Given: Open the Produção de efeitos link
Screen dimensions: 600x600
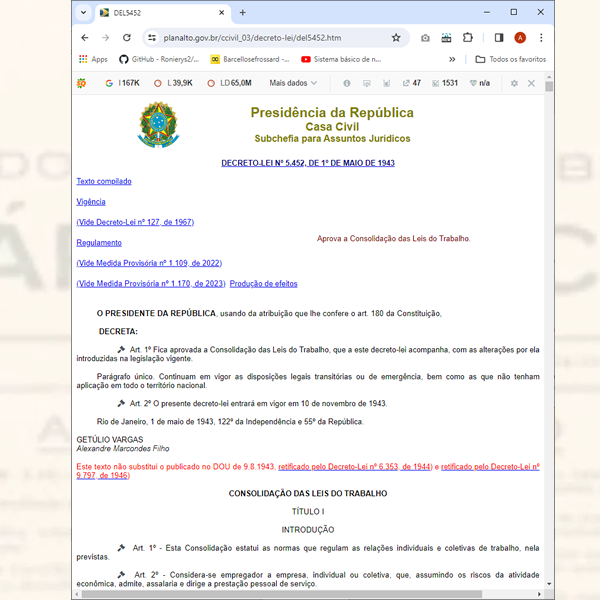Looking at the screenshot, I should (263, 284).
